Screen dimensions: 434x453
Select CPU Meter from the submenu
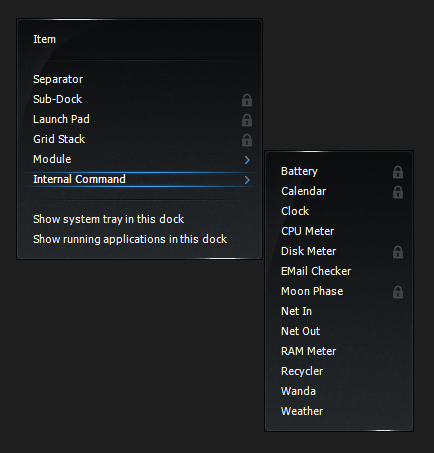coord(339,231)
